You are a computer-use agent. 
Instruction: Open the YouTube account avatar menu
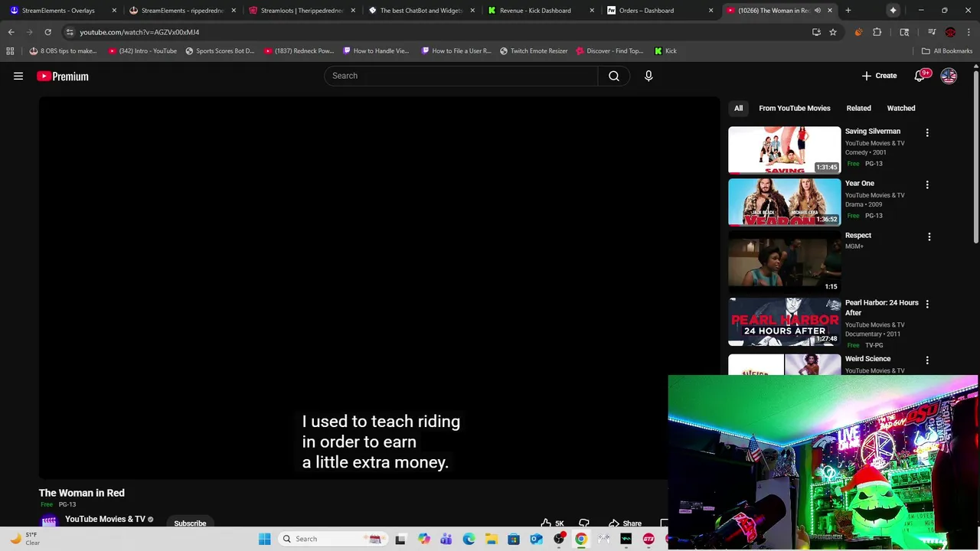pyautogui.click(x=949, y=76)
